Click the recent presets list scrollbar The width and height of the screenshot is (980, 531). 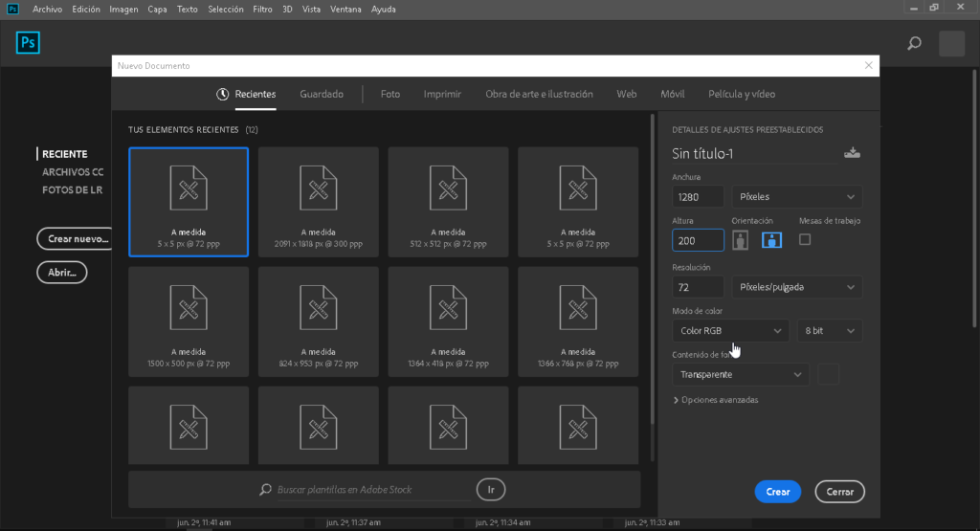coord(653,269)
